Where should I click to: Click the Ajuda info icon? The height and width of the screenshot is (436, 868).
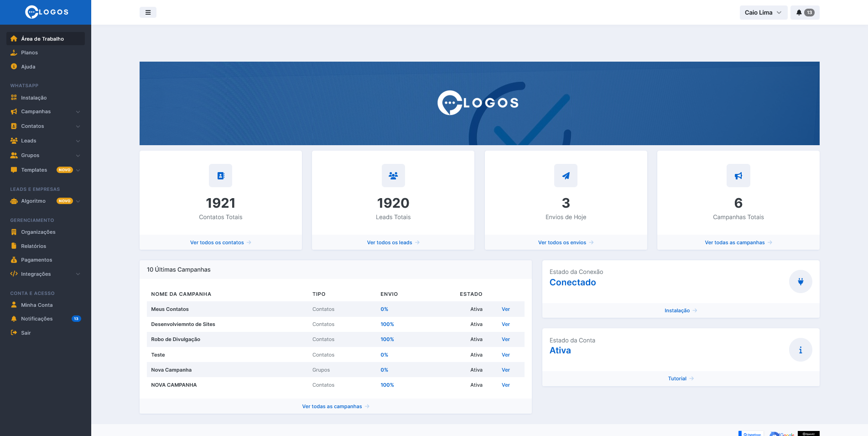(14, 67)
